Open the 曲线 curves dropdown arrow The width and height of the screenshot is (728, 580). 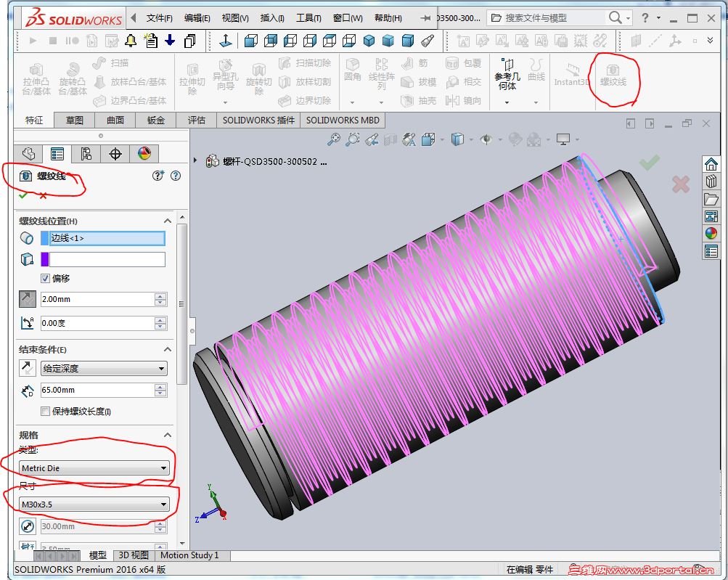tap(536, 102)
